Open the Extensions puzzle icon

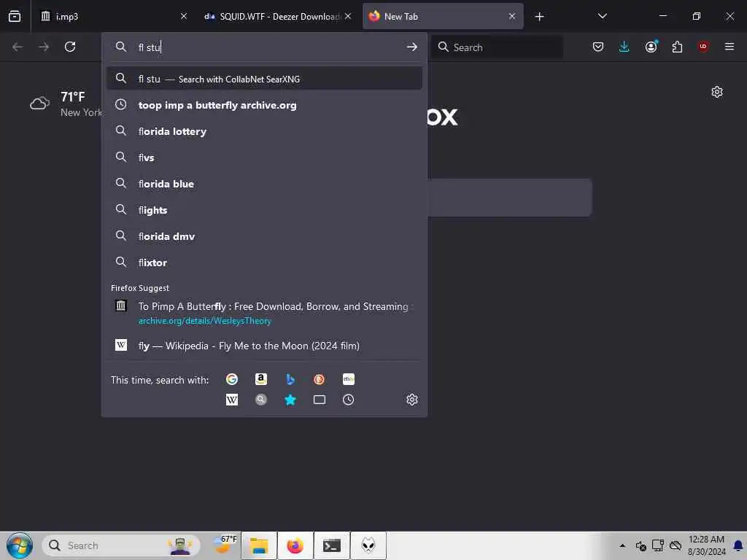click(677, 47)
